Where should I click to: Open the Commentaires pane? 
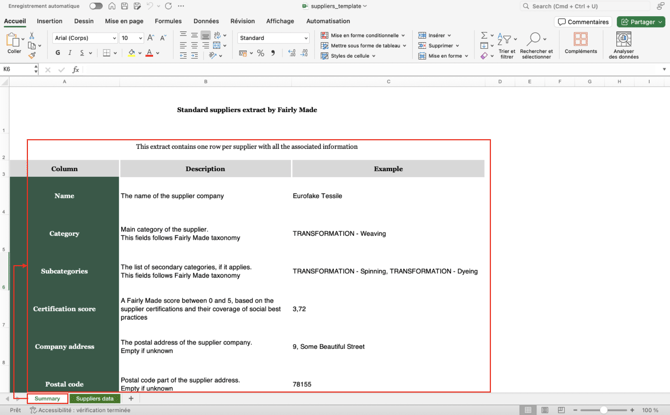pyautogui.click(x=583, y=21)
